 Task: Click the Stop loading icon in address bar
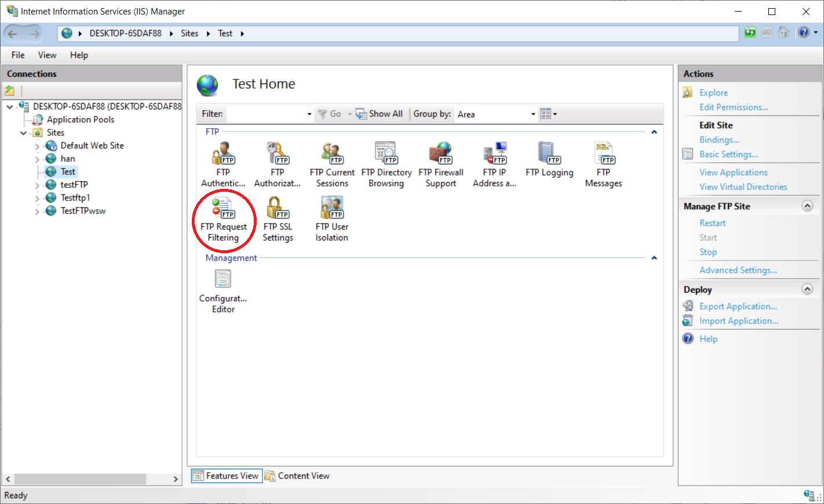click(x=767, y=32)
